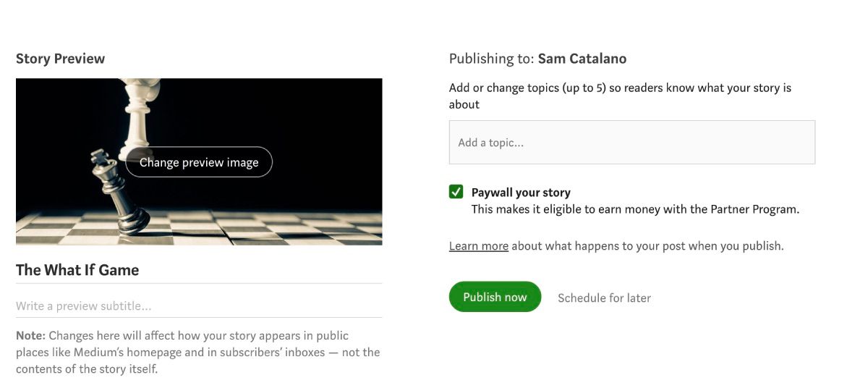Click the Change preview image button
Viewport: 868px width, 383px height.
[x=199, y=162]
